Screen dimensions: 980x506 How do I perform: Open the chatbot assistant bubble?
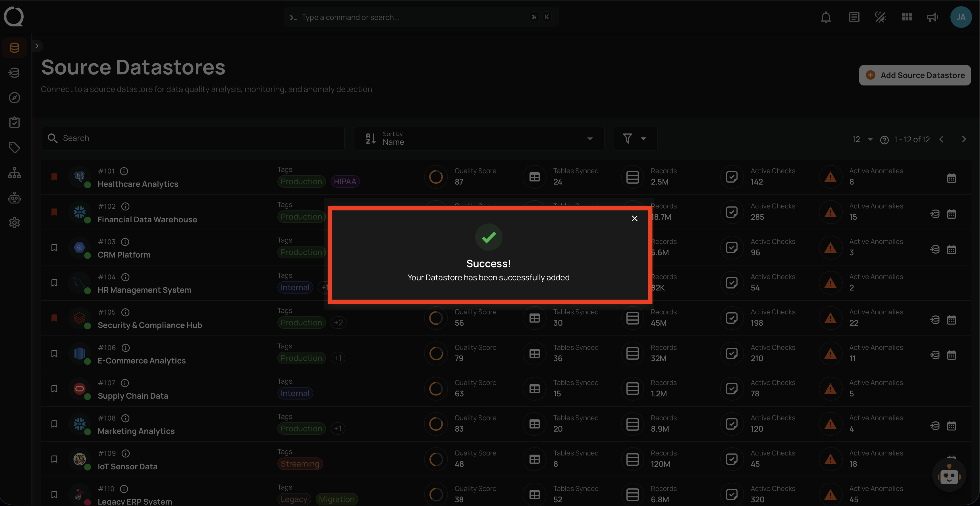pos(949,476)
